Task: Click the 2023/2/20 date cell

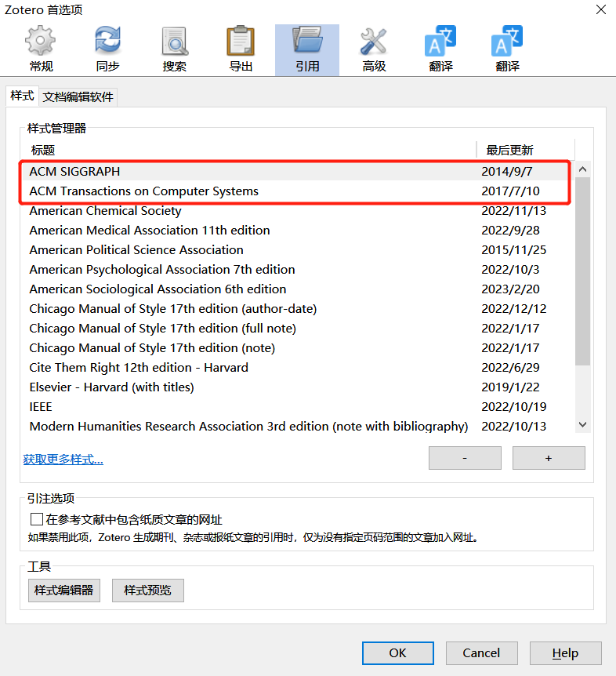Action: pos(510,289)
